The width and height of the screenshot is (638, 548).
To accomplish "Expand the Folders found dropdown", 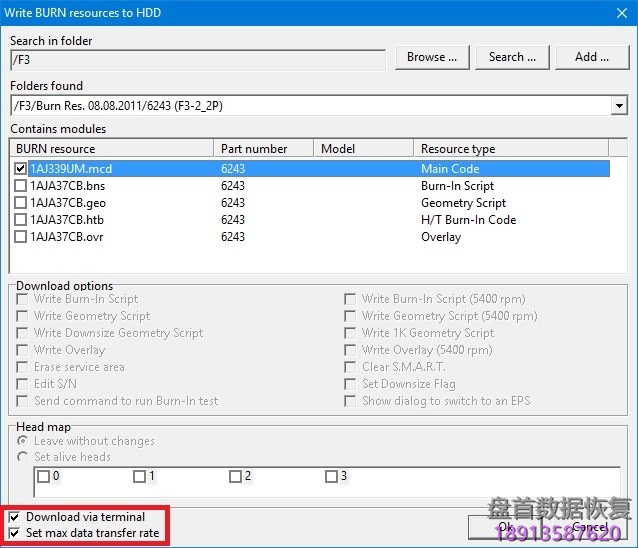I will pos(619,105).
